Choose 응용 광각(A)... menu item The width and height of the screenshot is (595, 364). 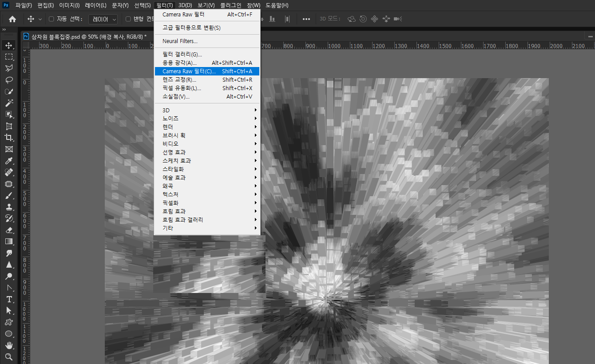click(x=207, y=63)
